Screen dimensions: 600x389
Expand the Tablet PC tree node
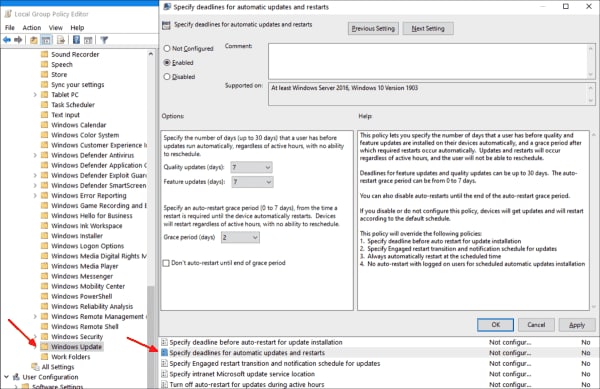pos(35,94)
